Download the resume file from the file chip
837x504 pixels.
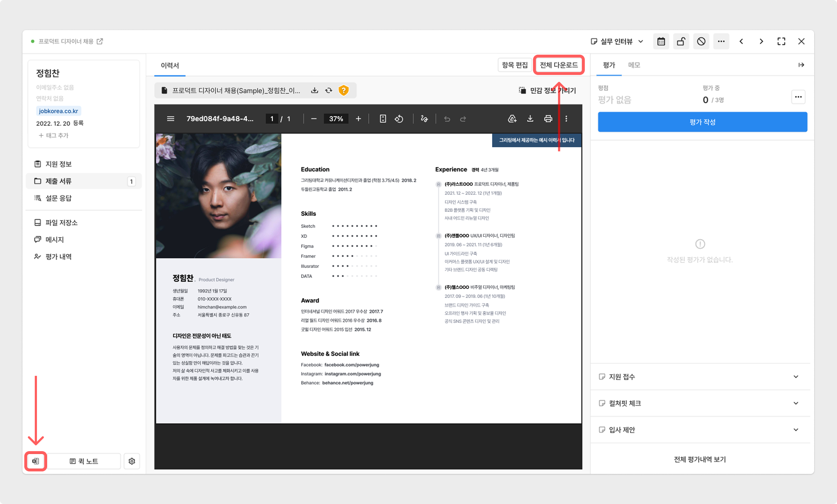click(x=315, y=91)
